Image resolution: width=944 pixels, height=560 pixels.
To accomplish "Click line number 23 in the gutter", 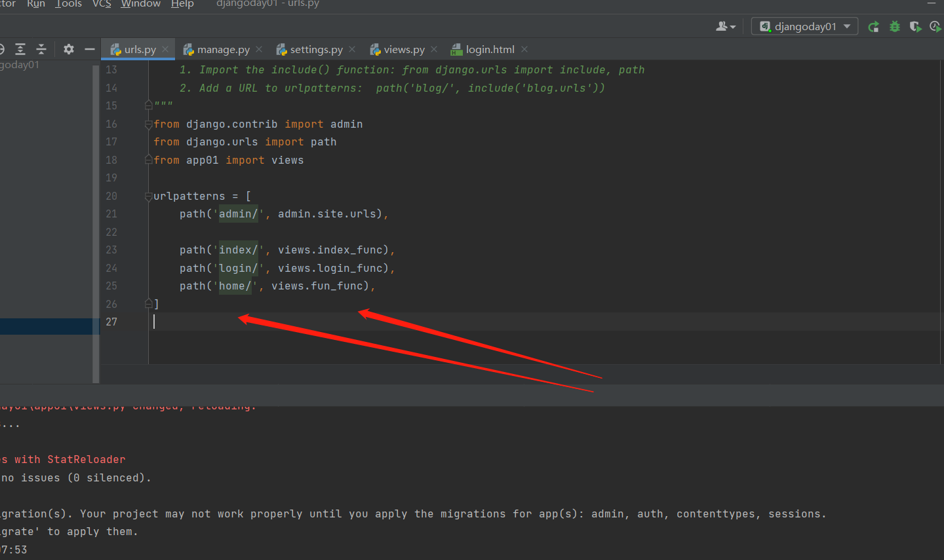I will tap(111, 250).
